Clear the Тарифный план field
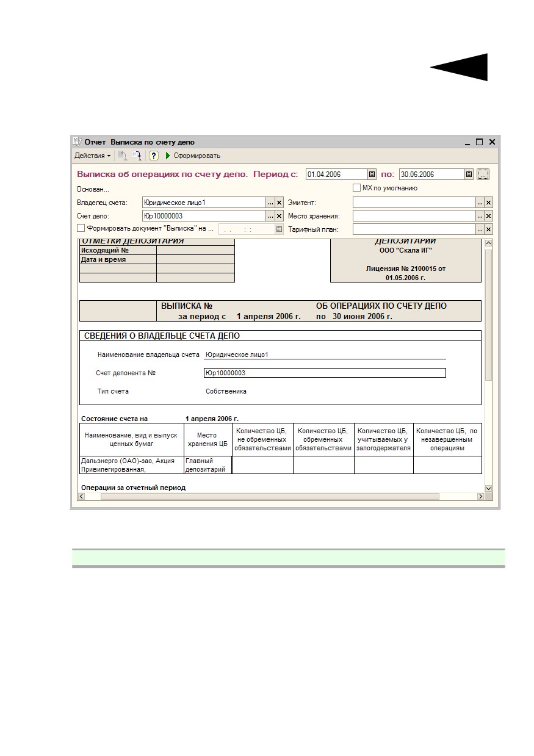This screenshot has height=756, width=534. [x=488, y=229]
